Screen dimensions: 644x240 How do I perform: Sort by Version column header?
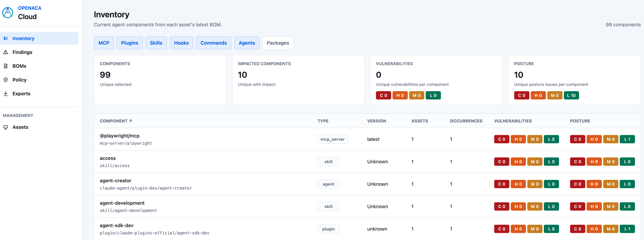(x=377, y=121)
